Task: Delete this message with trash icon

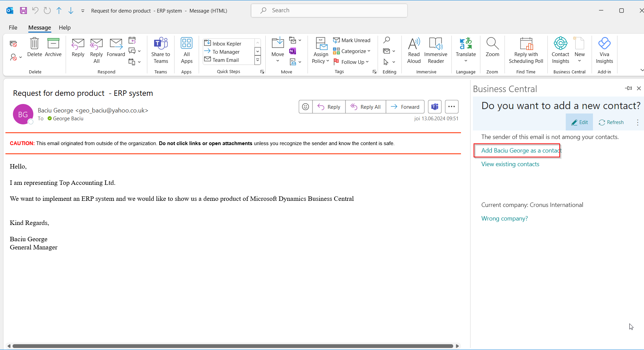Action: click(x=34, y=48)
